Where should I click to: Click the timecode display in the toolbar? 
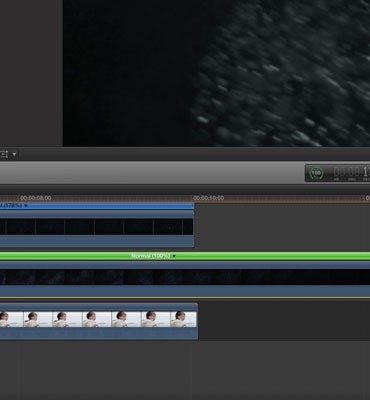coord(352,173)
